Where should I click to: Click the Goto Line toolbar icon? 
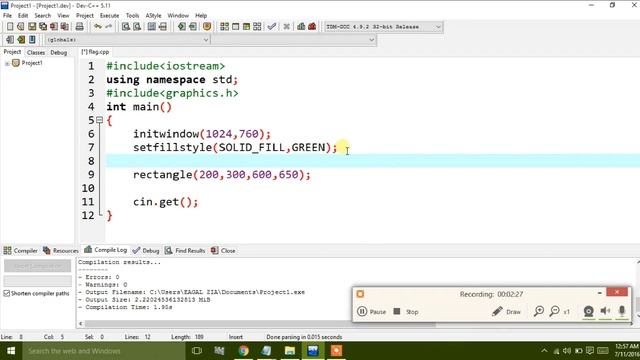(162, 27)
